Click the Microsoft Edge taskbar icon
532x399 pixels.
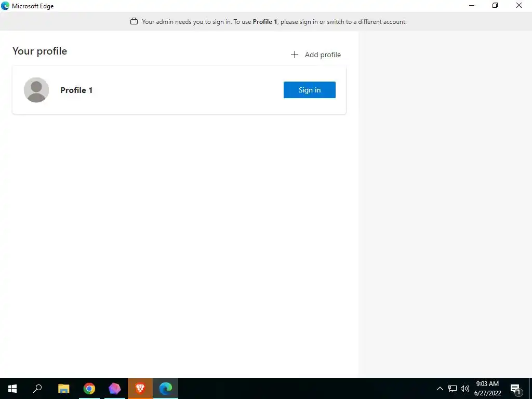166,389
